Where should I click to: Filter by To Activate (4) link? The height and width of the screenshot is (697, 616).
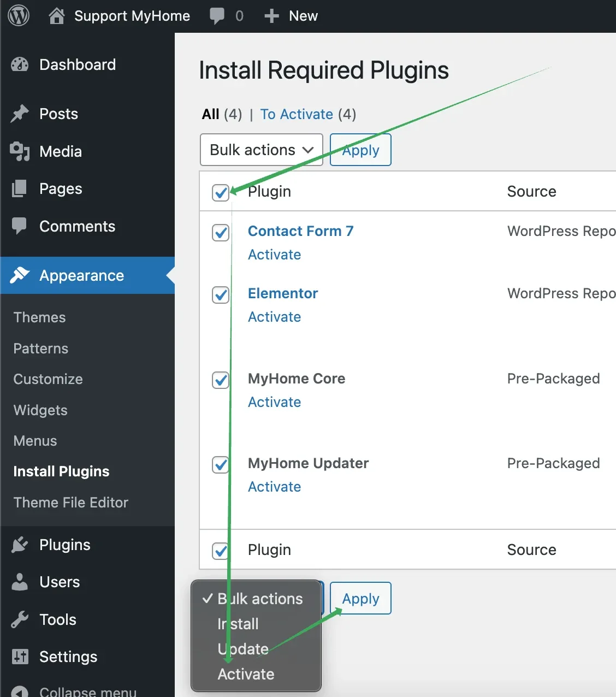pyautogui.click(x=308, y=114)
